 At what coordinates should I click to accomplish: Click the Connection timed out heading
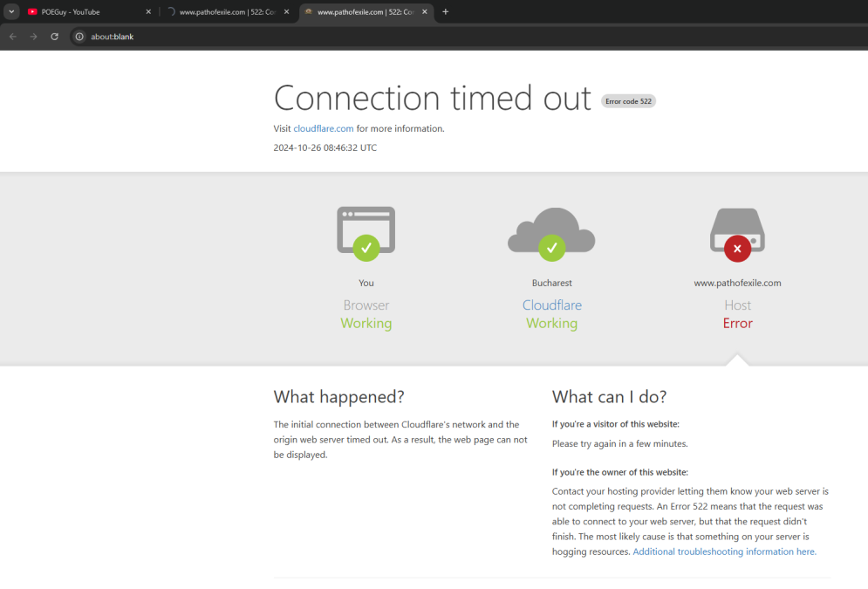point(433,98)
